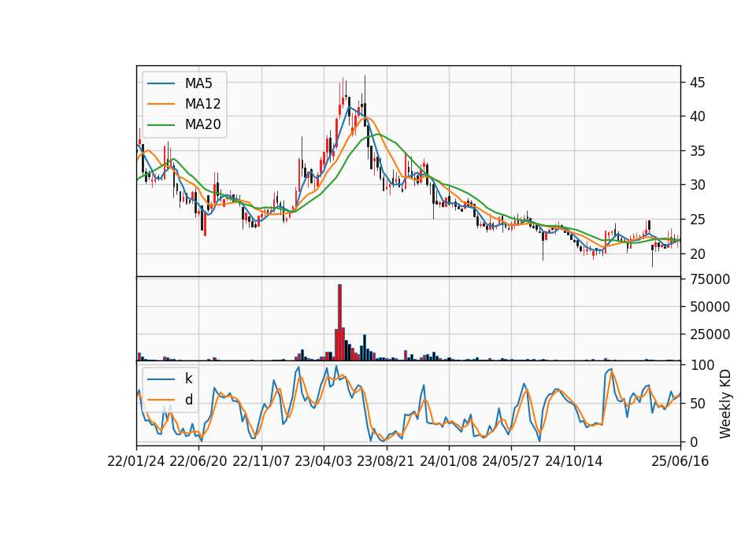Click the k legend label in KD panel
The width and height of the screenshot is (756, 543).
(188, 379)
